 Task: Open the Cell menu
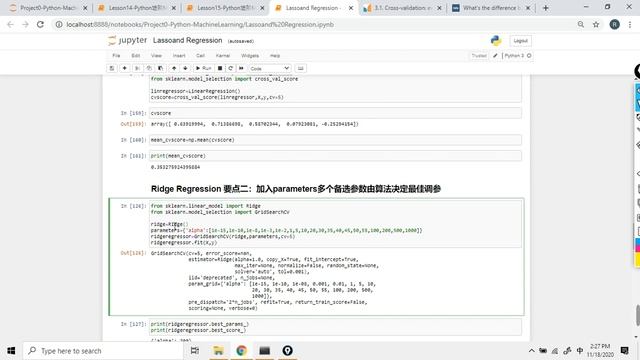(x=200, y=56)
